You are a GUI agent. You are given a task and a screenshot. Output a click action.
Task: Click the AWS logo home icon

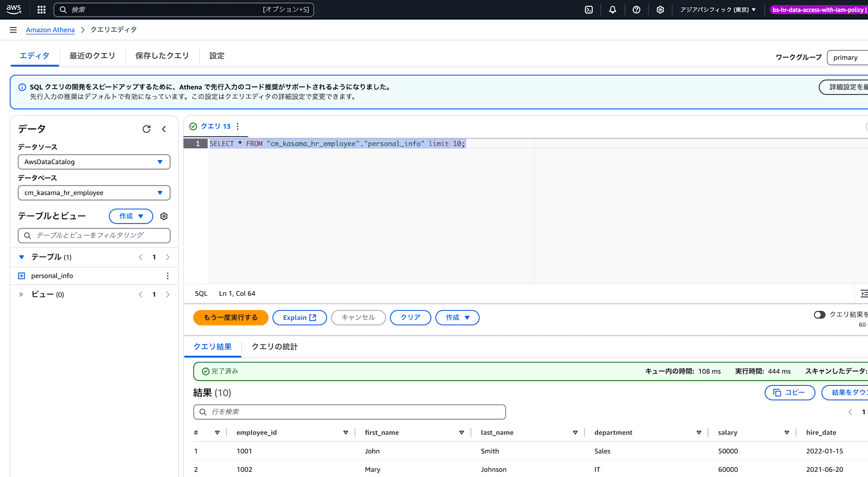tap(14, 10)
